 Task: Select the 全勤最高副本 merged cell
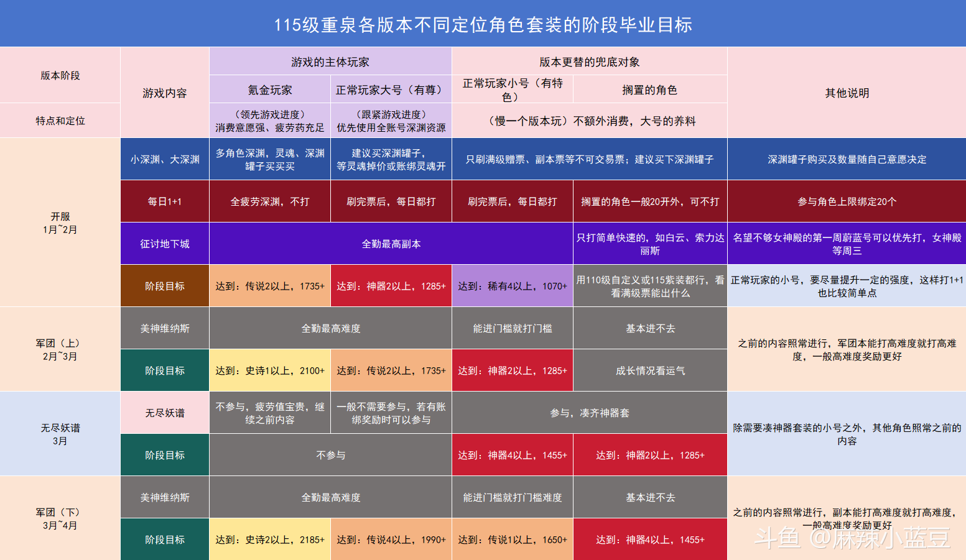[391, 244]
